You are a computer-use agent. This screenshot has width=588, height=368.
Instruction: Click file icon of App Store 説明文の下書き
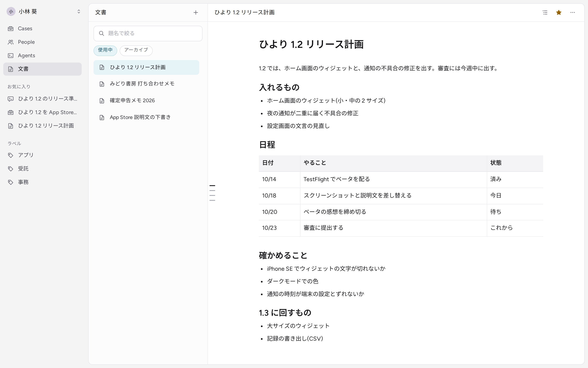click(x=102, y=118)
